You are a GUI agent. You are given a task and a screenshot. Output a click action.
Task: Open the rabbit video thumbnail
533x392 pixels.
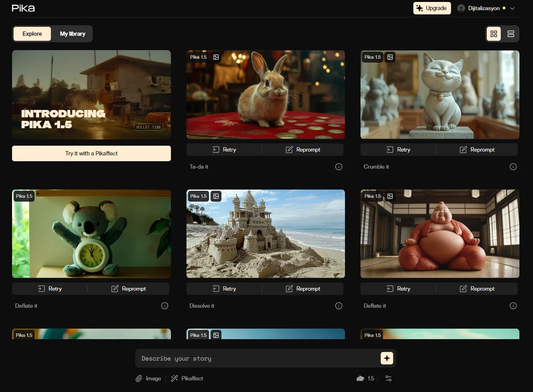(266, 95)
